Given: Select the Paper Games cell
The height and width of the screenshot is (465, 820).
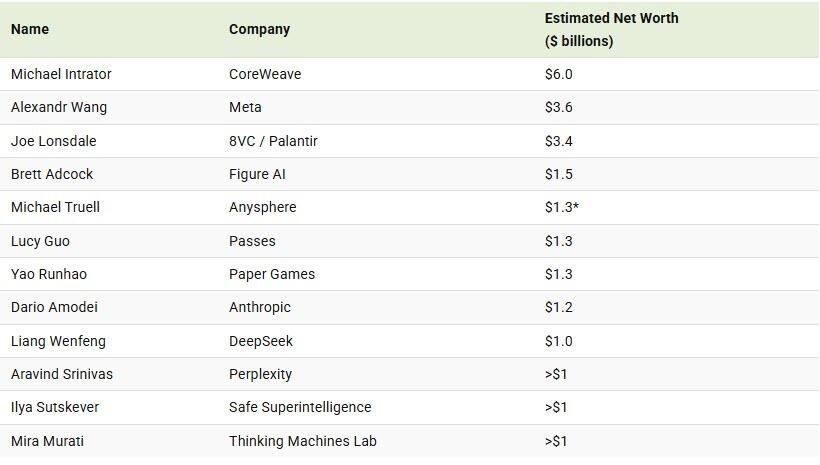Looking at the screenshot, I should coord(272,274).
